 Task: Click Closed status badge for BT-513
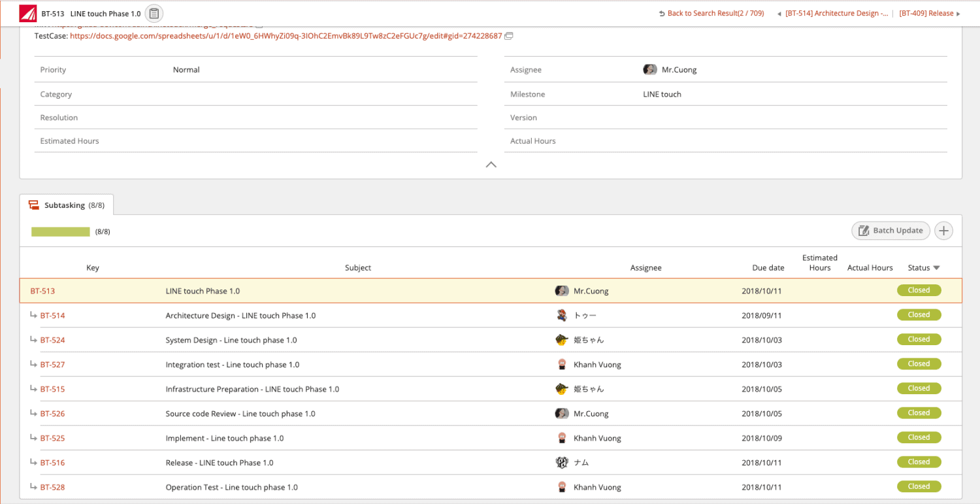919,290
